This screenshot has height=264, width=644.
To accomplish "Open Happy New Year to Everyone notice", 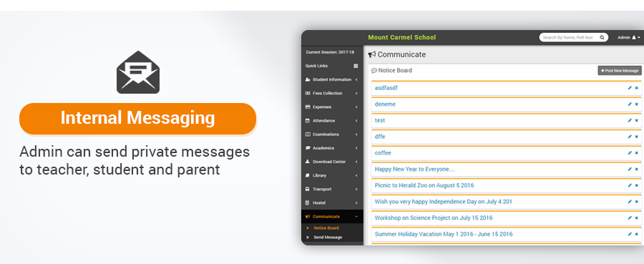I will coord(415,169).
